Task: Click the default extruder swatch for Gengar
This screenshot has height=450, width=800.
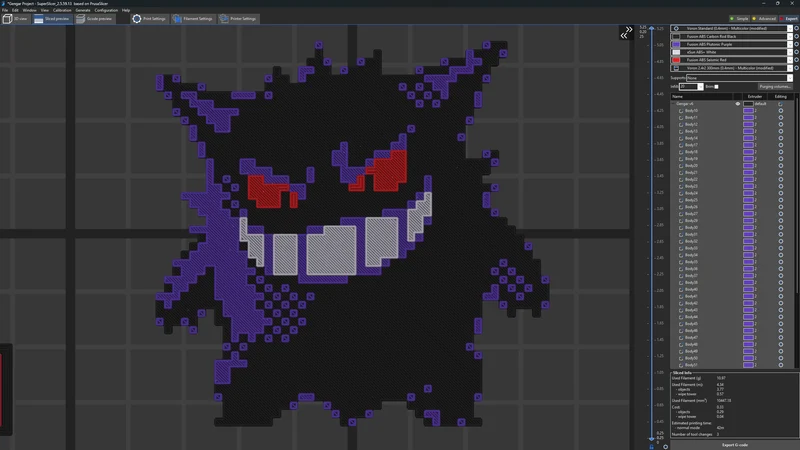Action: point(748,104)
